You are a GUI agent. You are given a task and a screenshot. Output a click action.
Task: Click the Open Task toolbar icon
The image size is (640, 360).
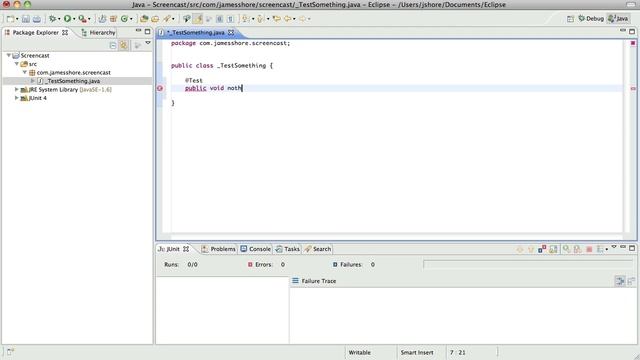[x=155, y=19]
